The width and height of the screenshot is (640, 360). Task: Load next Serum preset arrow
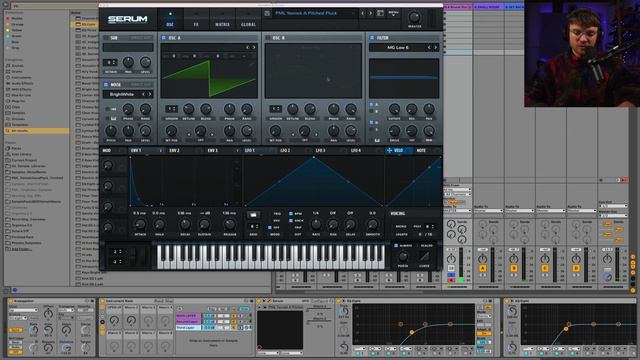tap(371, 13)
